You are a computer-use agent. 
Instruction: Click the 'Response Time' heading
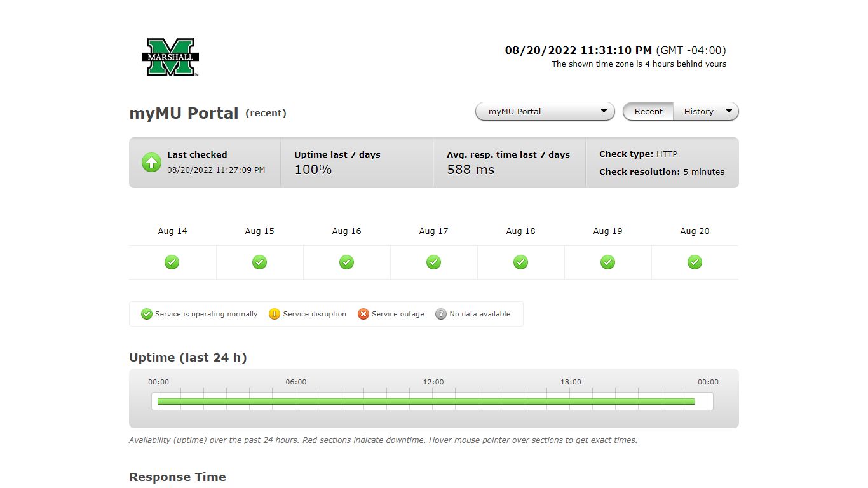177,477
